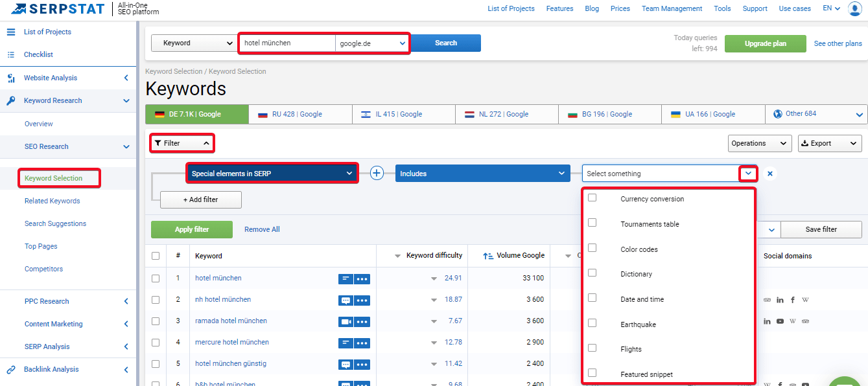Open the EN language dropdown

[832, 8]
